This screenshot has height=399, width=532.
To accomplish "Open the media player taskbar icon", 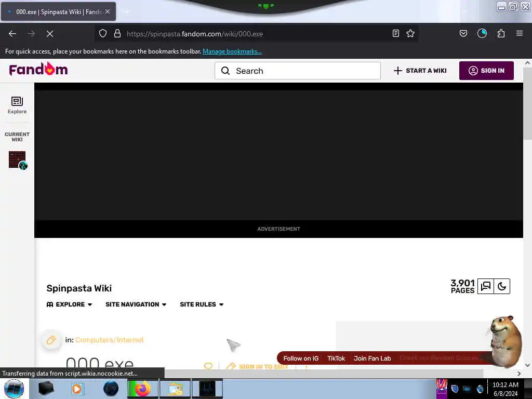I will point(77,389).
